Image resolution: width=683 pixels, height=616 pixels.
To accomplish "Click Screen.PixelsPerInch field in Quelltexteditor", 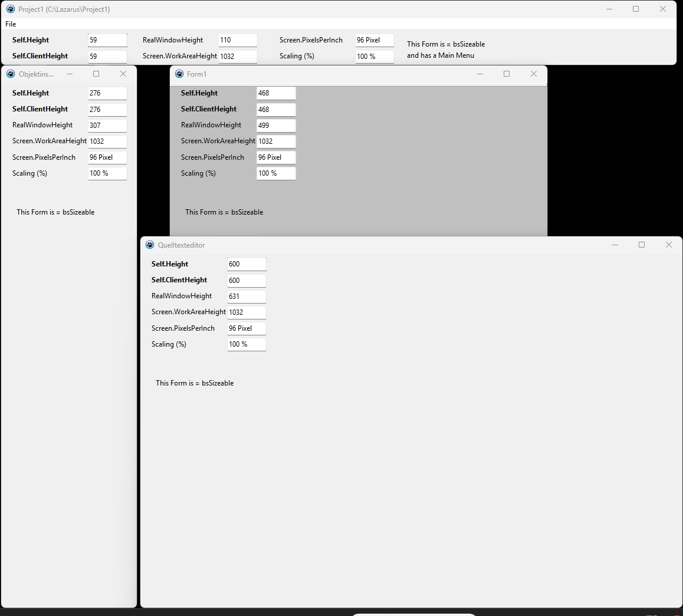I will tap(246, 328).
